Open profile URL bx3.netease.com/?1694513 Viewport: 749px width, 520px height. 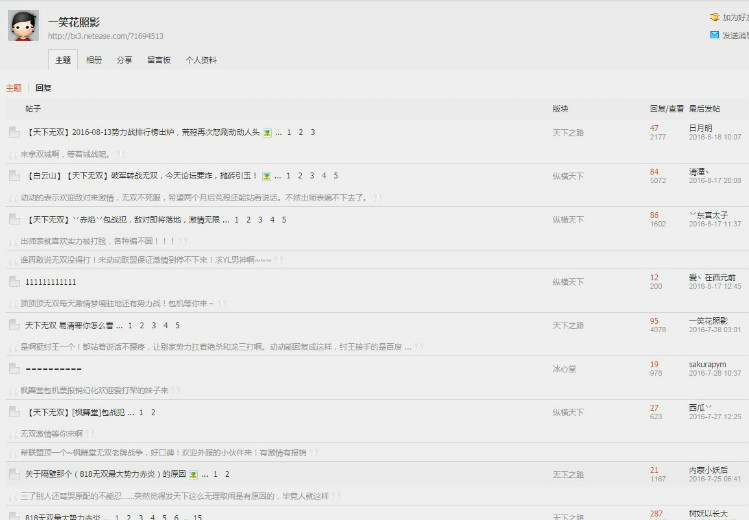[x=106, y=36]
